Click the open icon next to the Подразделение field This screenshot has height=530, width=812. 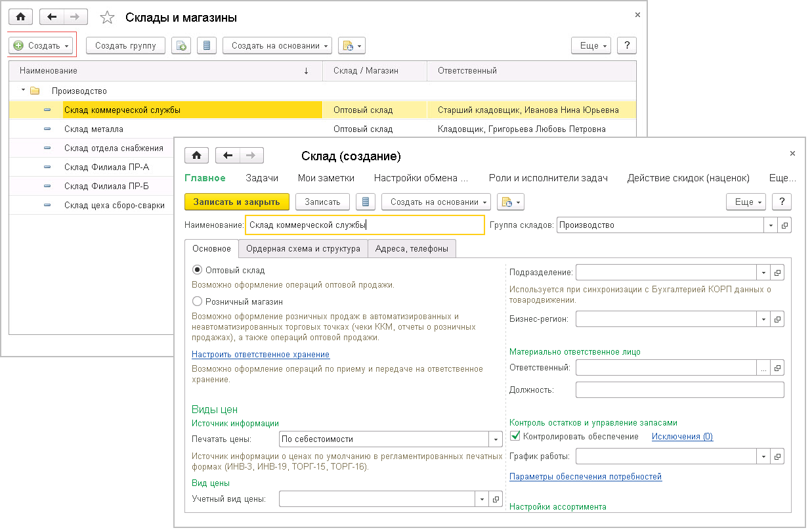[x=777, y=273]
